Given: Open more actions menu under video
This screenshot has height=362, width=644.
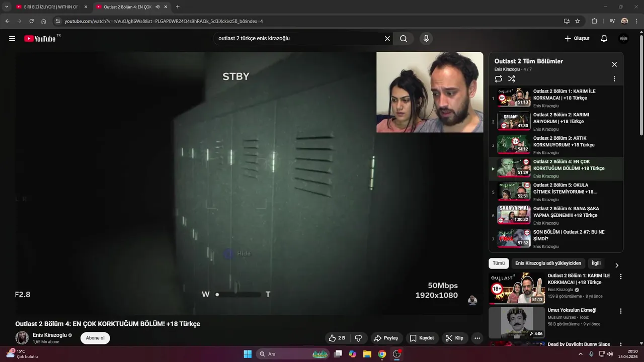Looking at the screenshot, I should [x=477, y=338].
